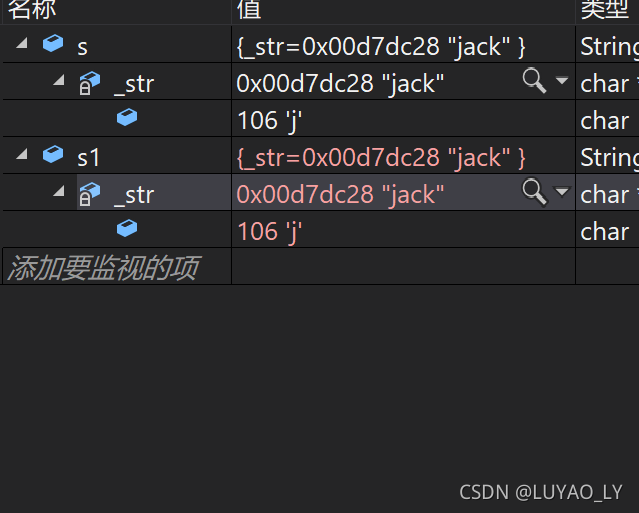Image resolution: width=639 pixels, height=513 pixels.
Task: Open text visualizer magnifier for s1 _str
Action: point(534,192)
